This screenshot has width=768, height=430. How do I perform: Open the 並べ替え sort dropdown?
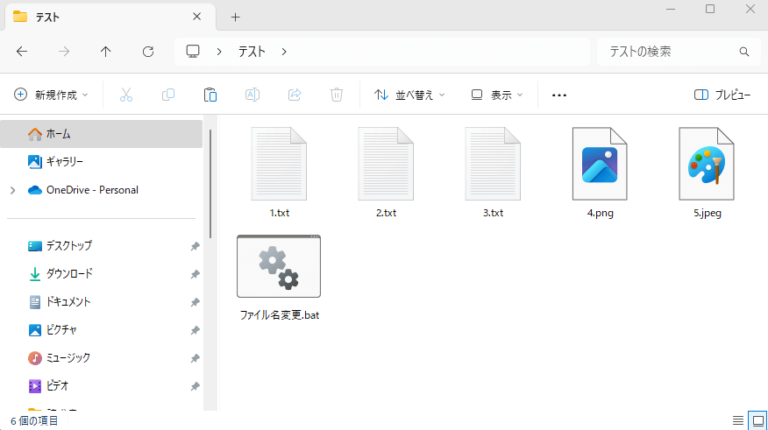pyautogui.click(x=410, y=95)
